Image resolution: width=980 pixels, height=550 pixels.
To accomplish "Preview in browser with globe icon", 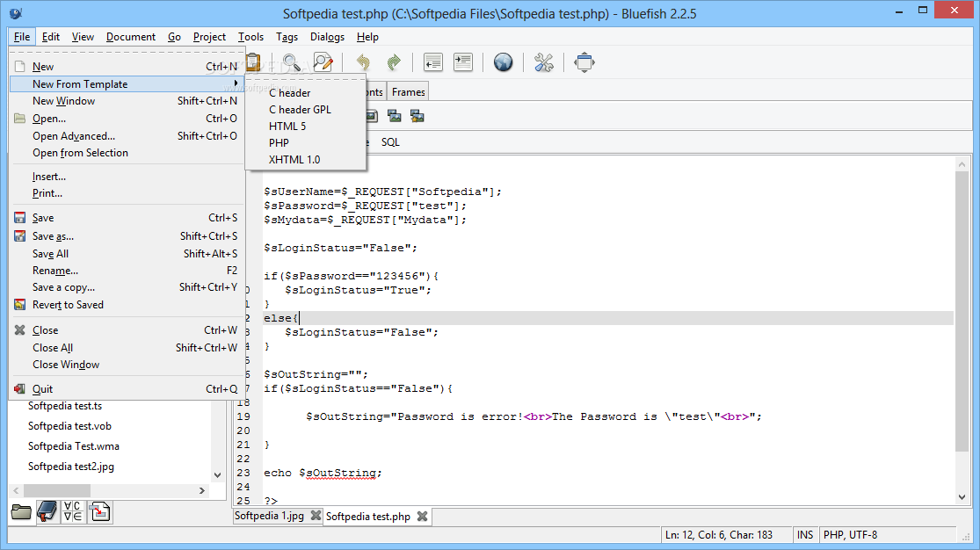I will coord(503,62).
